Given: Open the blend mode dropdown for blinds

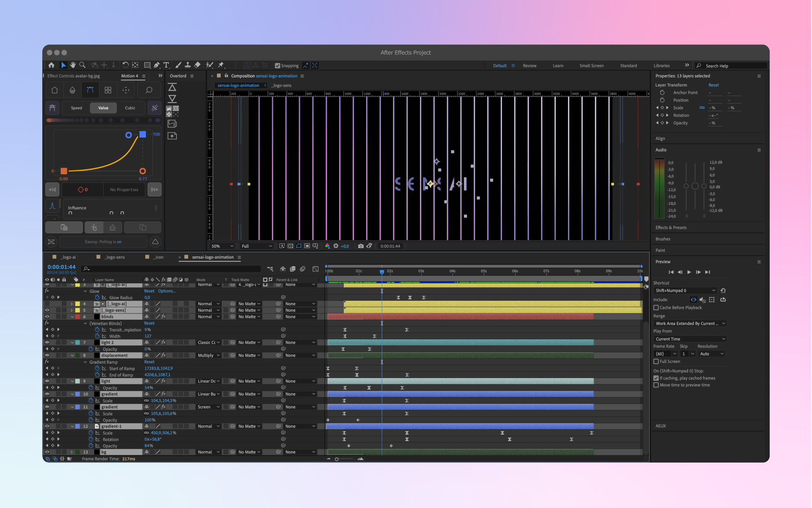Looking at the screenshot, I should 208,316.
